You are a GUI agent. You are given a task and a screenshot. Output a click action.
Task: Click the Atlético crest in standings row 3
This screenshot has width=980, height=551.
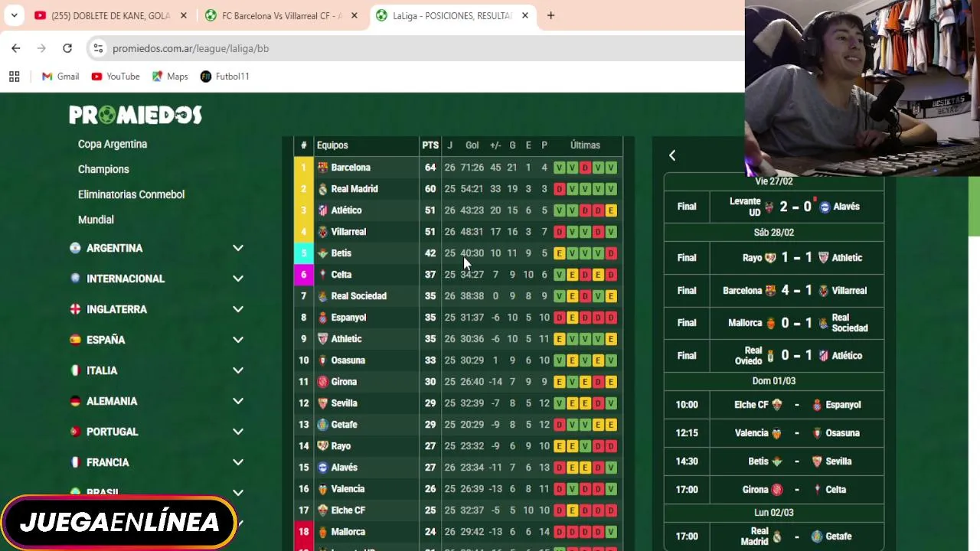click(322, 210)
